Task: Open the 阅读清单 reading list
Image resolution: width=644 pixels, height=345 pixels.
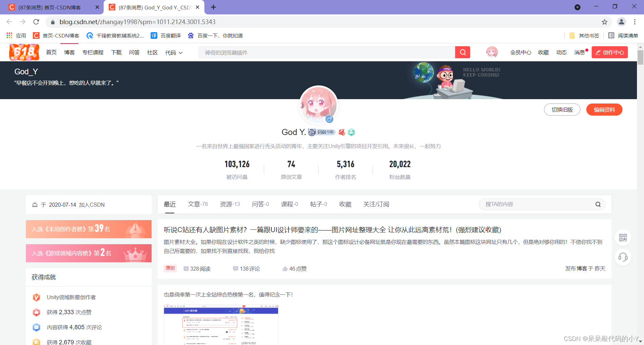Action: click(x=623, y=36)
